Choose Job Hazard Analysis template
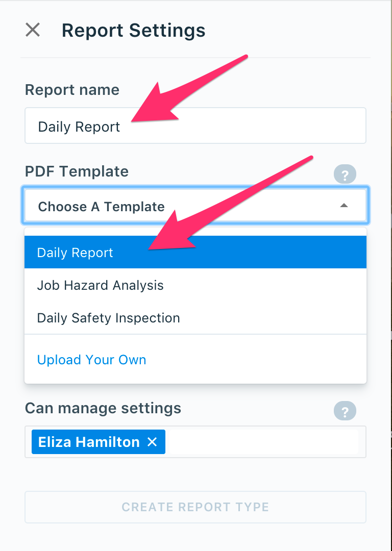392x551 pixels. tap(195, 285)
